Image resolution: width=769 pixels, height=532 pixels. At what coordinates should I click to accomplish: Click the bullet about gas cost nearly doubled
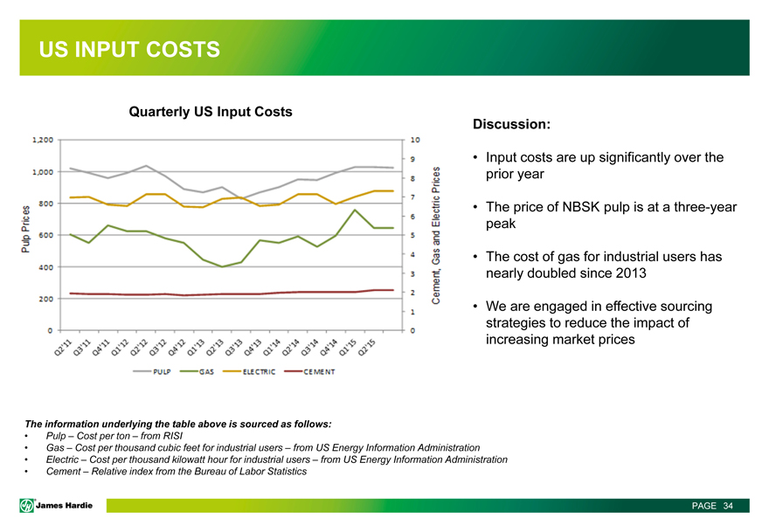click(603, 265)
